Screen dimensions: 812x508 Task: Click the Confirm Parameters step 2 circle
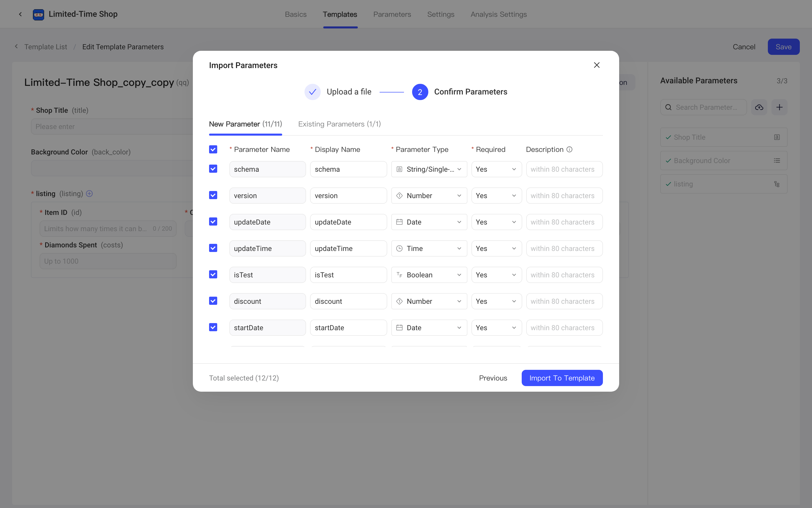point(420,92)
